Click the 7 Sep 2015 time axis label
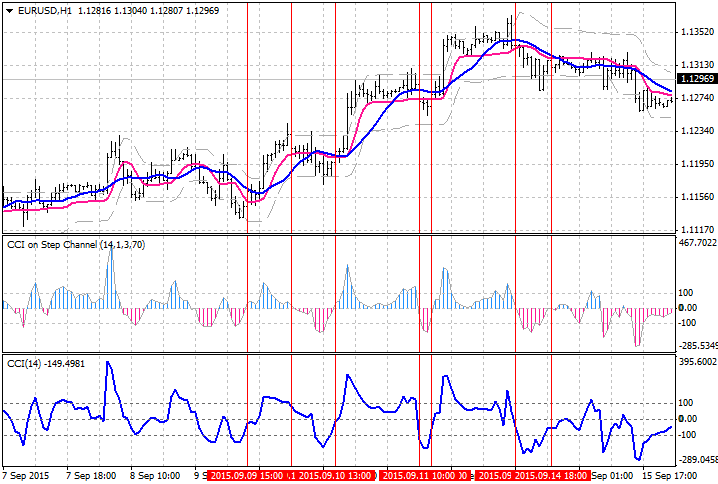The height and width of the screenshot is (484, 718). pos(26,476)
